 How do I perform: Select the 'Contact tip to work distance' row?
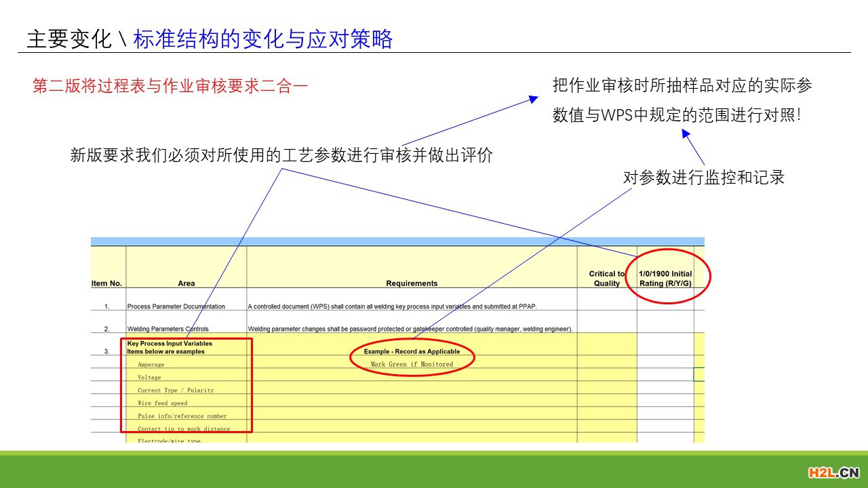(x=183, y=428)
